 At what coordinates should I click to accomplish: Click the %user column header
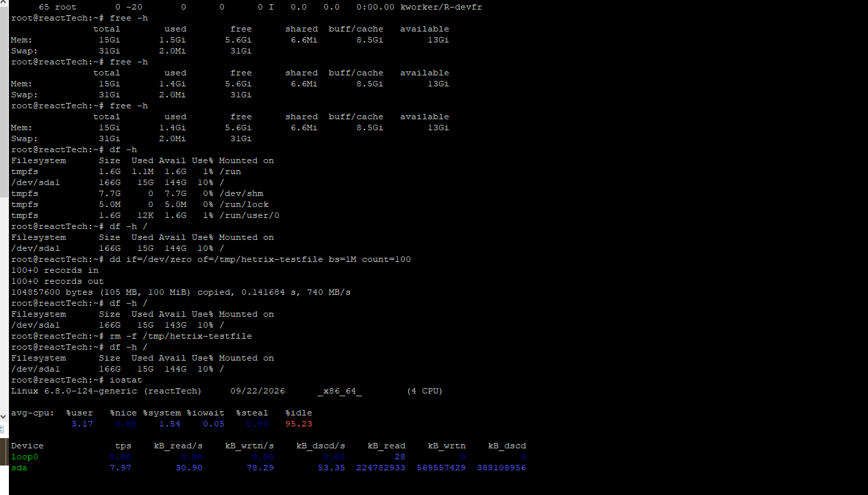(79, 413)
